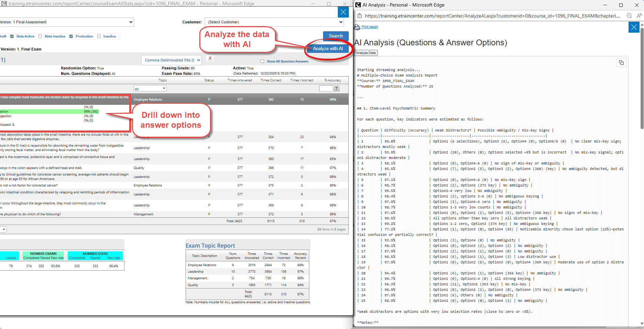Uncheck the Beta Active checkbox
Viewport: 644px width, 329px height.
12,36
